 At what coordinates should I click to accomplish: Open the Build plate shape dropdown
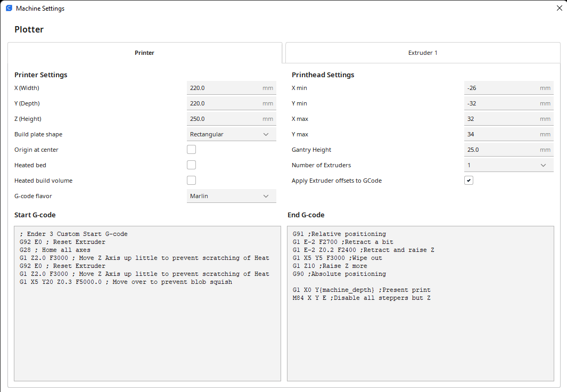point(231,134)
